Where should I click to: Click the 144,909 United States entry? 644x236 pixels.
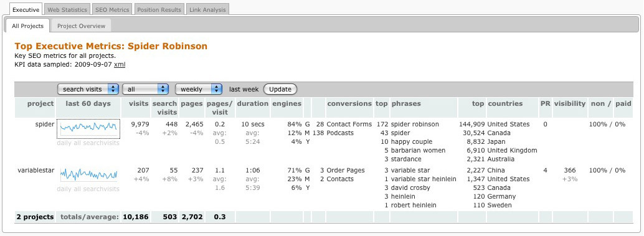(494, 124)
